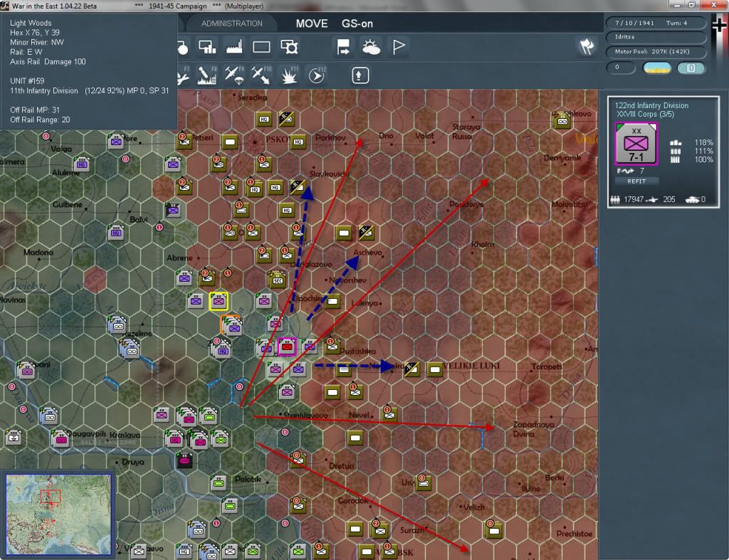
Task: Click the F12 circular arrow icon
Action: coord(317,75)
